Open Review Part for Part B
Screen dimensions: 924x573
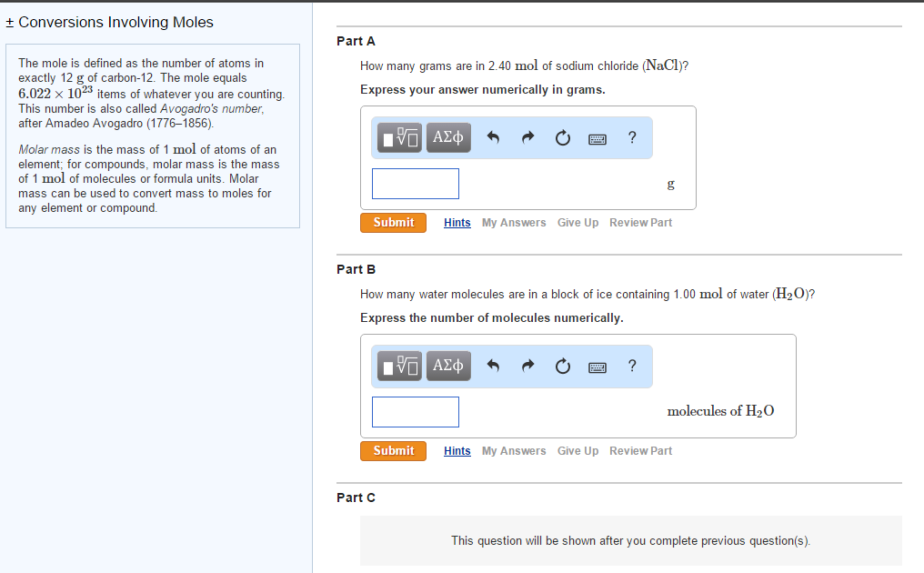pos(640,450)
